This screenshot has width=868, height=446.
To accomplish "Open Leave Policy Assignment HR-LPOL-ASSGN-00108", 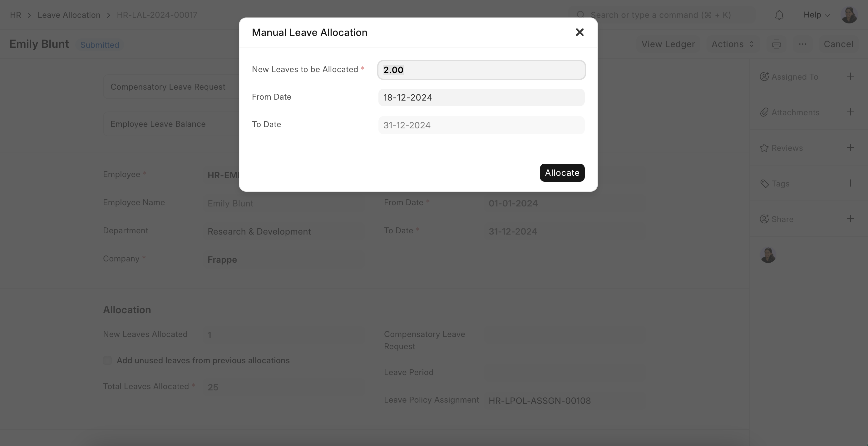I will tap(540, 400).
